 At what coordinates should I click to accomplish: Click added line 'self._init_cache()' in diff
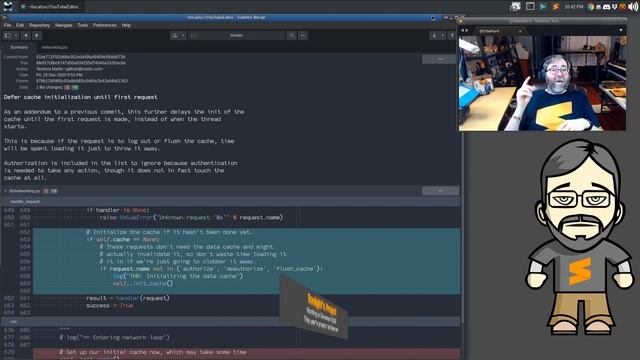[143, 283]
